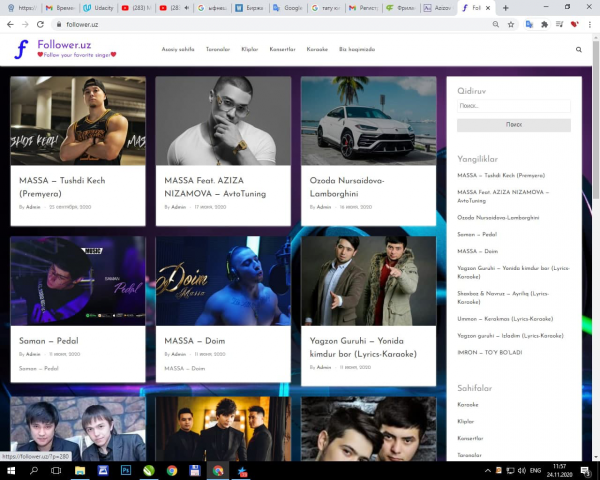600x480 pixels.
Task: Switch to the Google Translate tab
Action: pyautogui.click(x=288, y=8)
